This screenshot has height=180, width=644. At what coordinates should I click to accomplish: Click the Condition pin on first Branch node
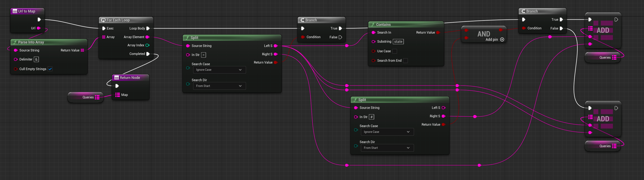pyautogui.click(x=303, y=37)
